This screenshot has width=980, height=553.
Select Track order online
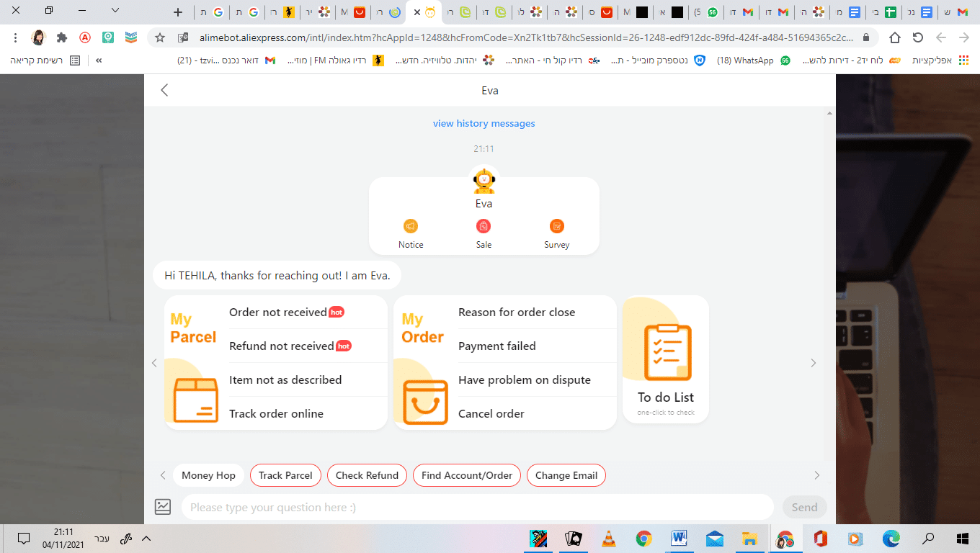pos(276,413)
